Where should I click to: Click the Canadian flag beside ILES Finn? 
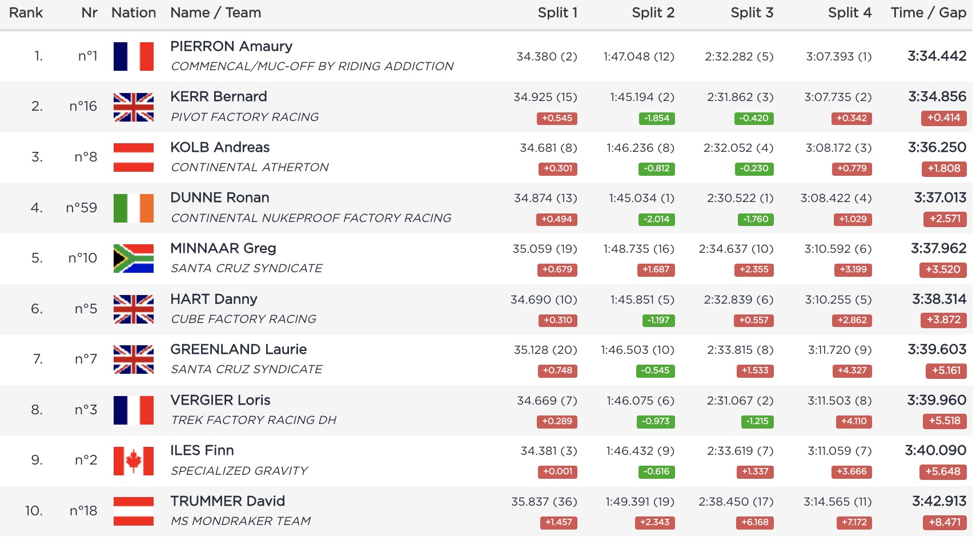(x=134, y=461)
